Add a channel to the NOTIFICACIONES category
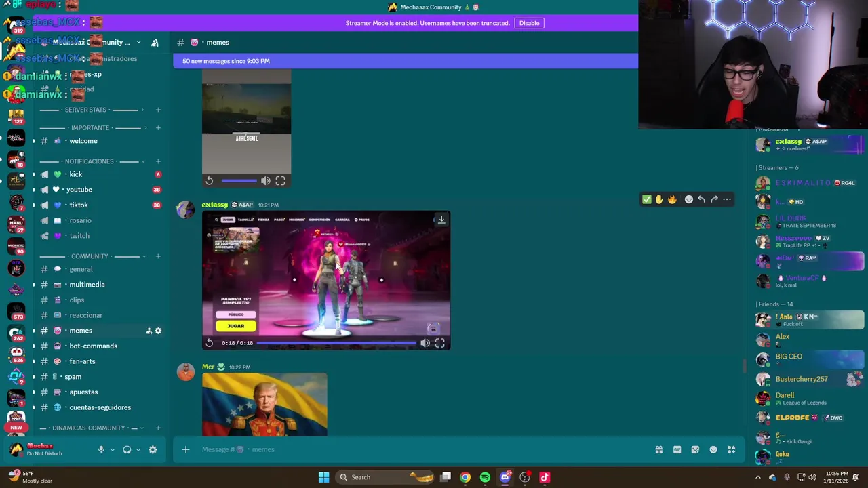 click(158, 161)
